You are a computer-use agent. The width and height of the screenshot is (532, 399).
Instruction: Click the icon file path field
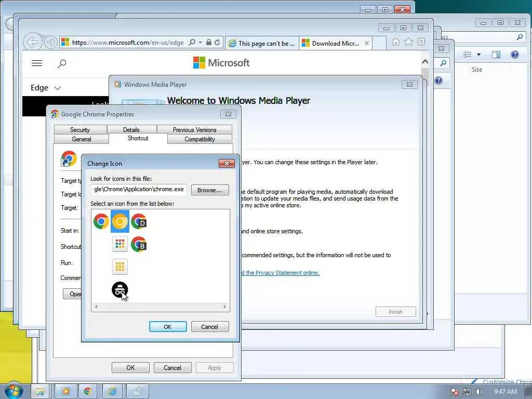tap(138, 189)
